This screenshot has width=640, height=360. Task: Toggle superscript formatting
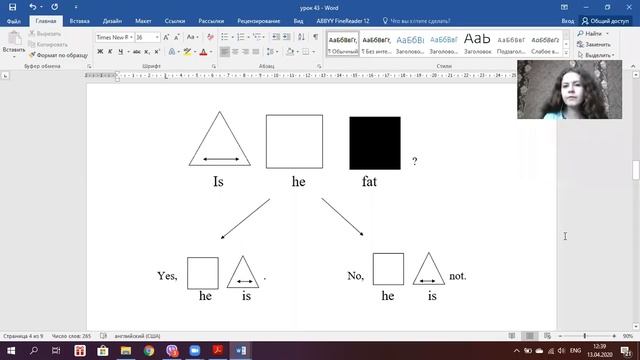coord(157,51)
